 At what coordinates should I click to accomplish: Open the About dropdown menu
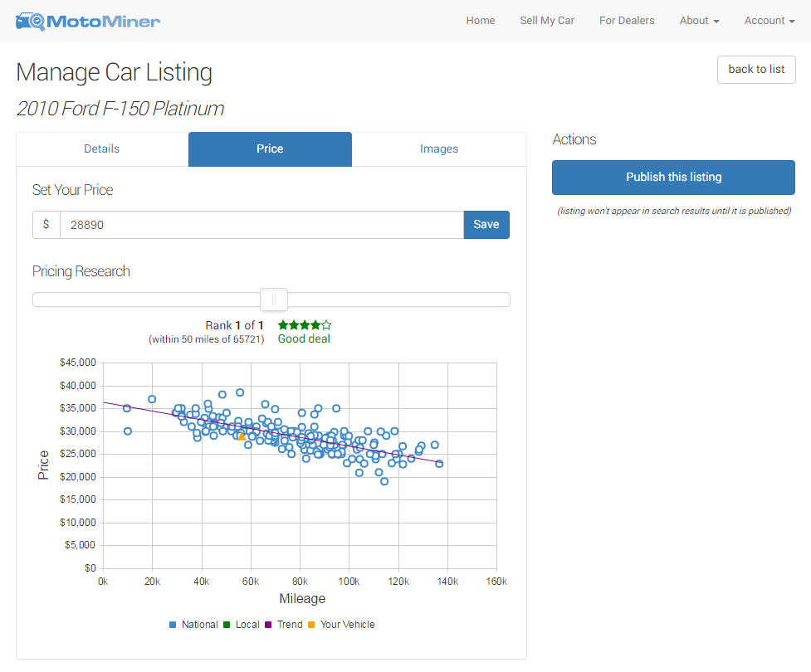[x=699, y=21]
